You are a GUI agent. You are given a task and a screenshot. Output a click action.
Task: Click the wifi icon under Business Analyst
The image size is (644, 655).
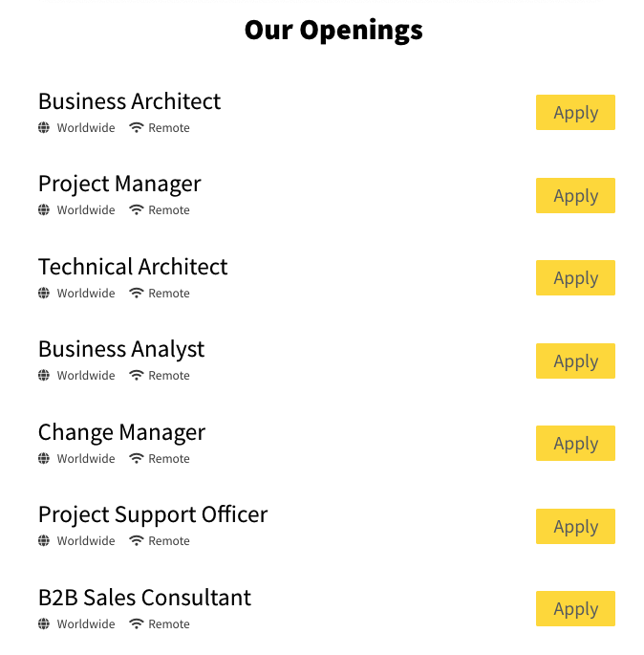coord(137,376)
